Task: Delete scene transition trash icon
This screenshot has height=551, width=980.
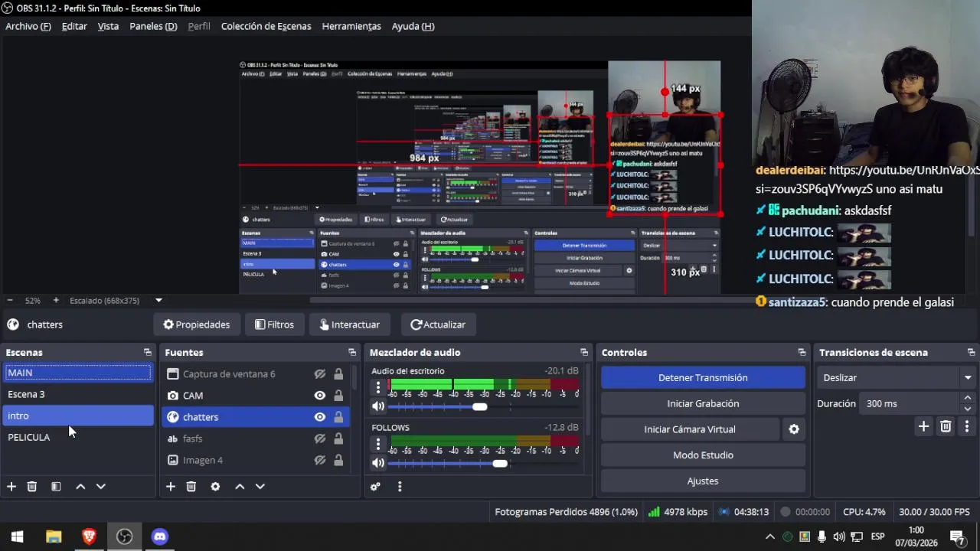Action: (946, 427)
